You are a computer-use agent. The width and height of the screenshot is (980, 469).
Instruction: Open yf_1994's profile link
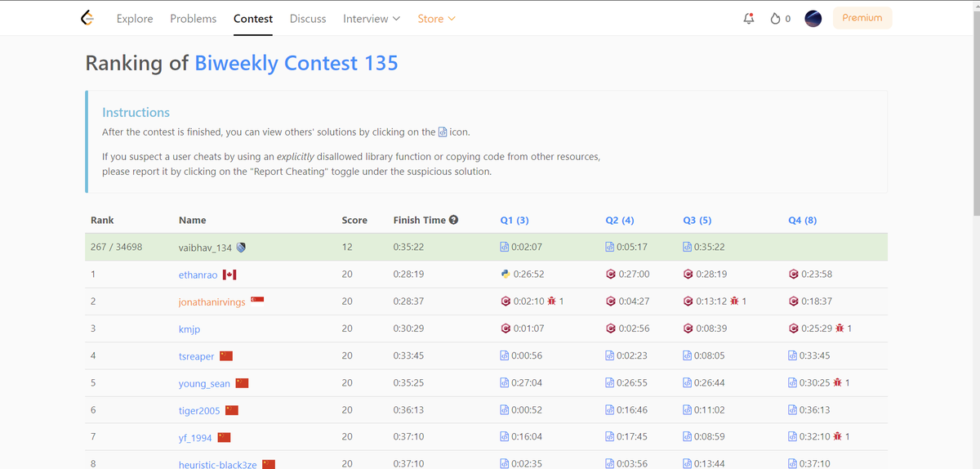click(196, 437)
